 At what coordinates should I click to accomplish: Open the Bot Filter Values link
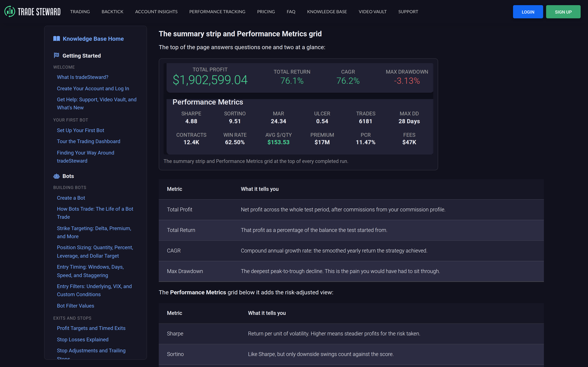[76, 306]
